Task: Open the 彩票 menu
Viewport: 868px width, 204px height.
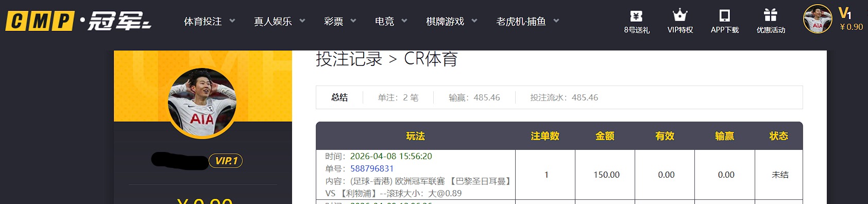Action: [x=334, y=21]
